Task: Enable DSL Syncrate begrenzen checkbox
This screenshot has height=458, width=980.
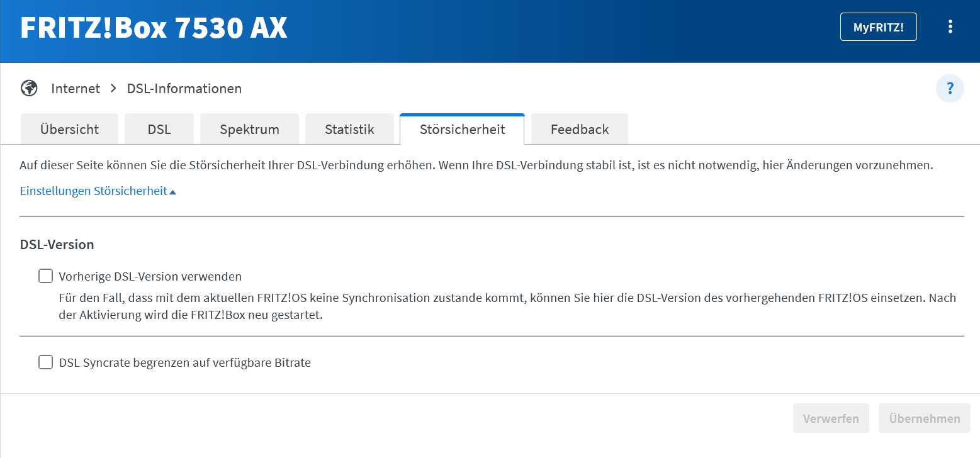Action: coord(45,362)
